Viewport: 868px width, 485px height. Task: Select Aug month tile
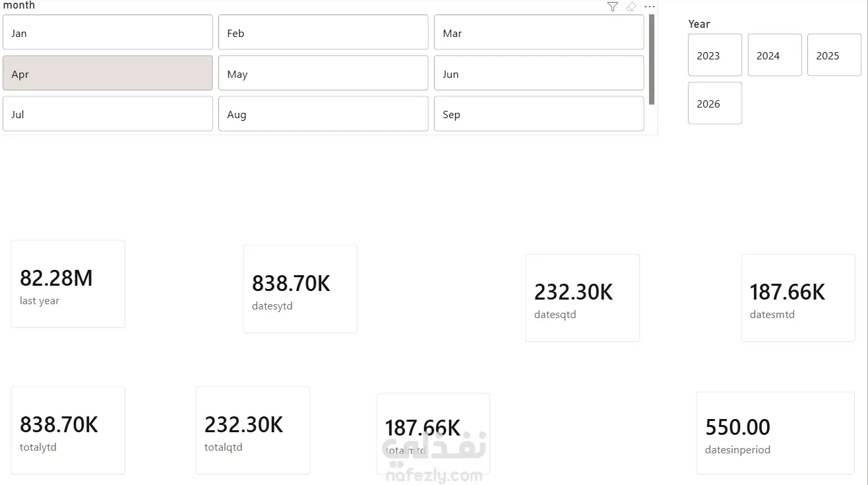pyautogui.click(x=323, y=114)
